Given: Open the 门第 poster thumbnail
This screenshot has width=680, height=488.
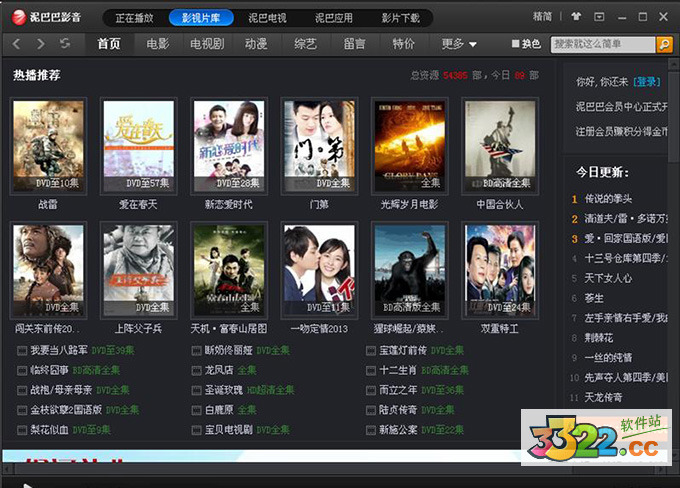Looking at the screenshot, I should (319, 146).
